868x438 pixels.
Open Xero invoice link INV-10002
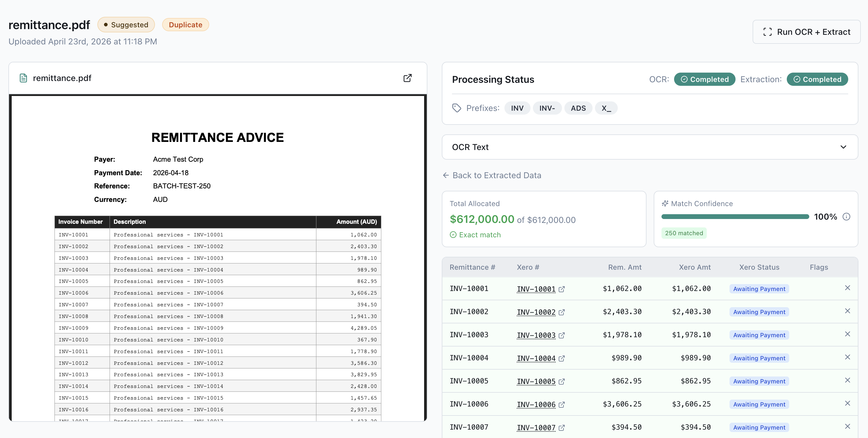coord(536,312)
